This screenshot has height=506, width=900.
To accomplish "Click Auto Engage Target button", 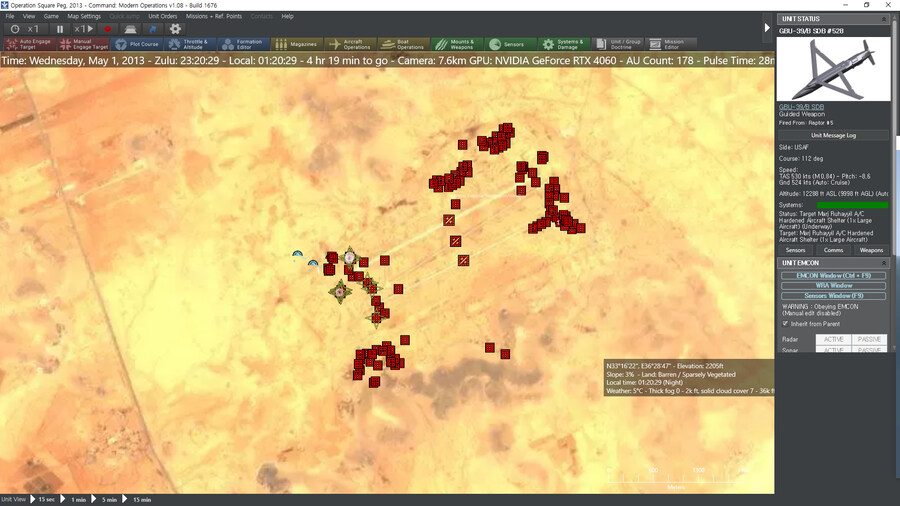I will (x=29, y=44).
